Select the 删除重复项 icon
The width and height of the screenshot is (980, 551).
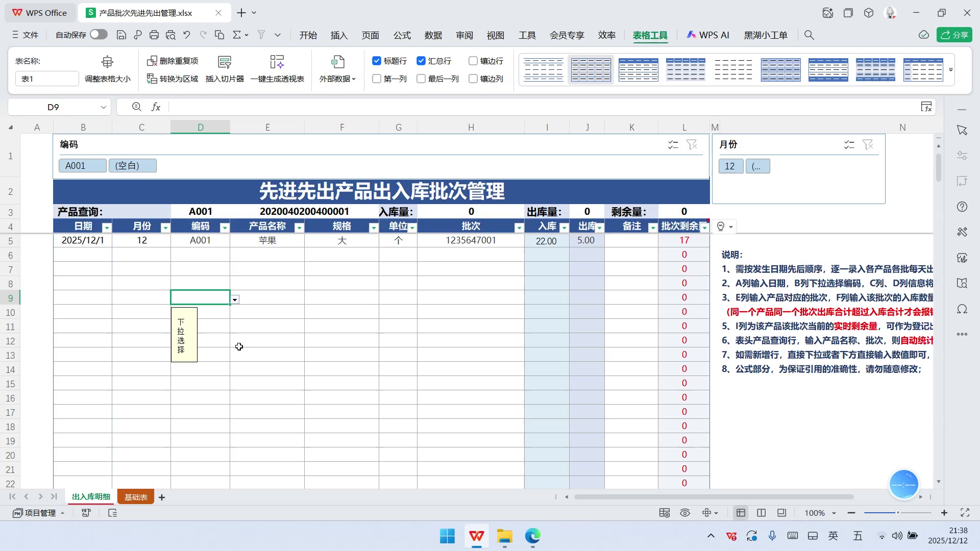pyautogui.click(x=152, y=60)
